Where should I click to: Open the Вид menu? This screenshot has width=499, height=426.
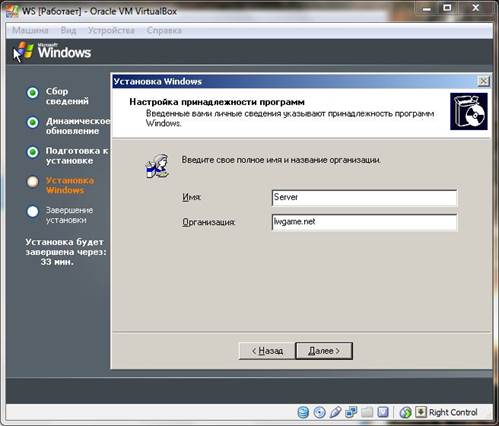68,30
